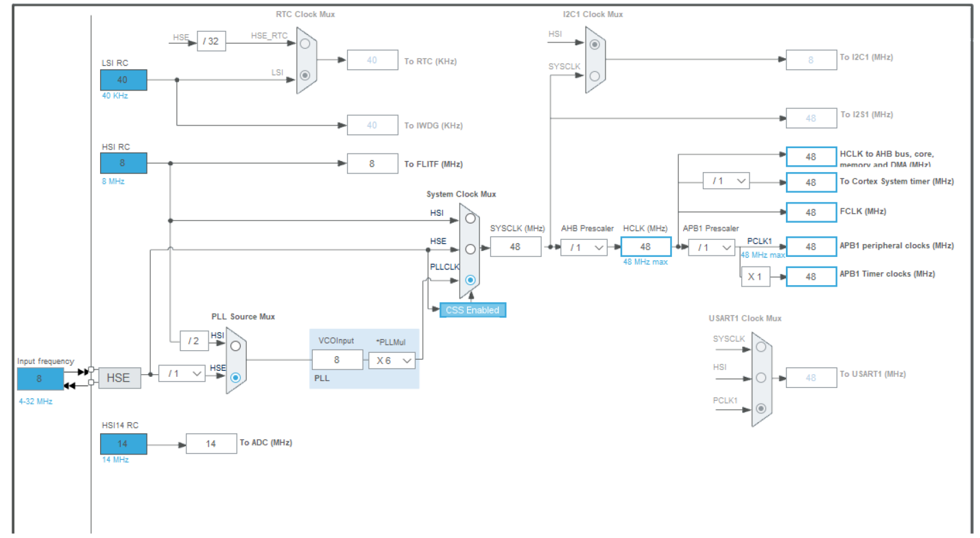The width and height of the screenshot is (980, 538).
Task: Click the To FLITF (MHz) value box
Action: click(x=372, y=164)
